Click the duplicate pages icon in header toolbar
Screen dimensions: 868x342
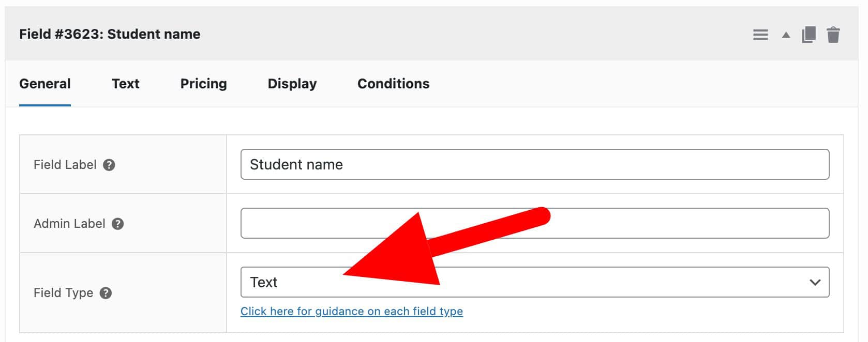tap(810, 34)
